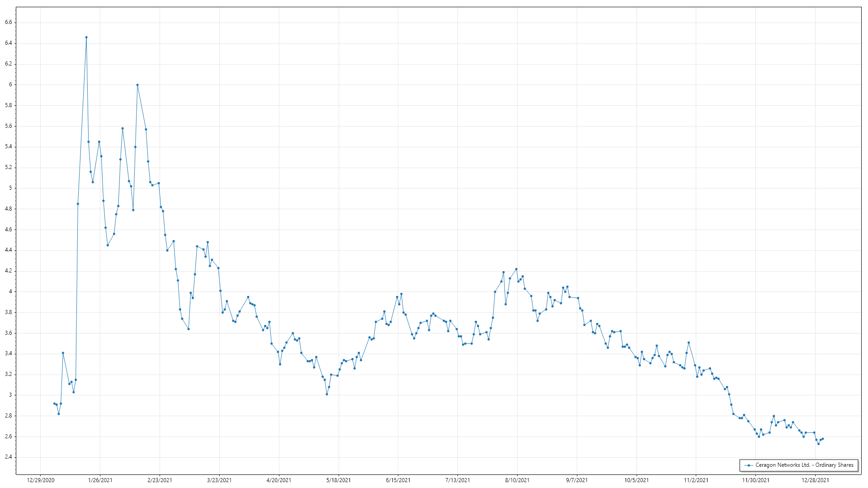Viewport: 868px width, 488px height.
Task: Click the last data point in the series
Action: point(823,439)
